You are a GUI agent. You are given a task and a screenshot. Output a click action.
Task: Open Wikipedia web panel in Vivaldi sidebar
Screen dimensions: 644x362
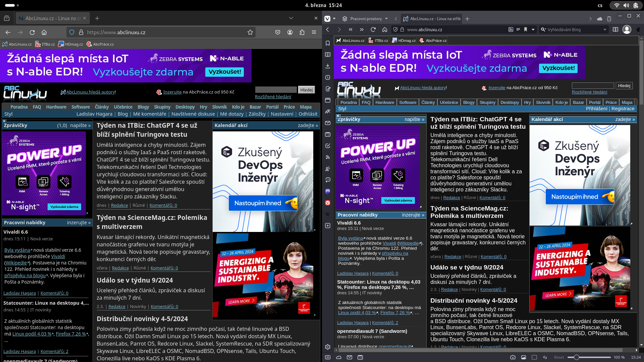[328, 214]
